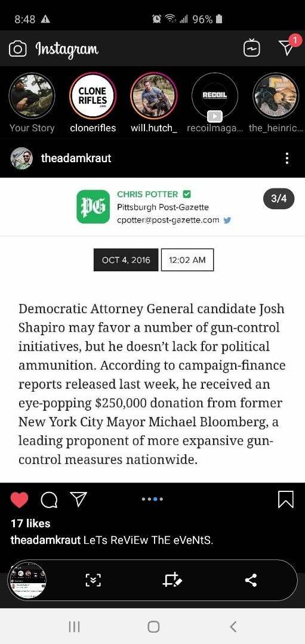Tap the comment bubble icon
The height and width of the screenshot is (644, 305).
[x=50, y=500]
